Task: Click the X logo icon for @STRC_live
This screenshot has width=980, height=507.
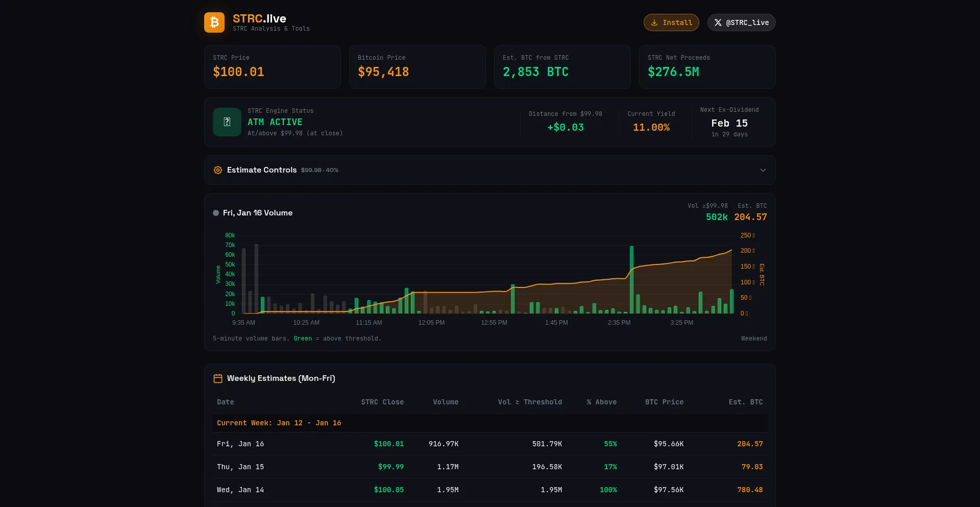Action: click(x=718, y=22)
